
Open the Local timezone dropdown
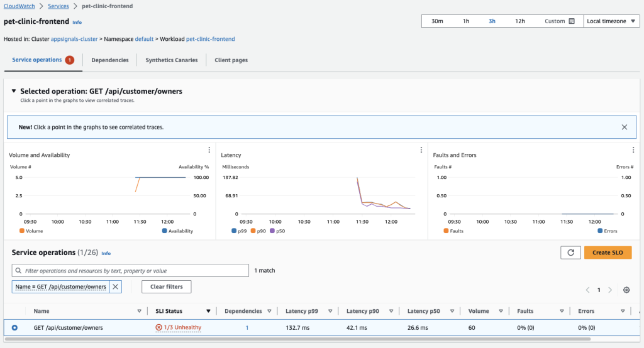coord(611,21)
